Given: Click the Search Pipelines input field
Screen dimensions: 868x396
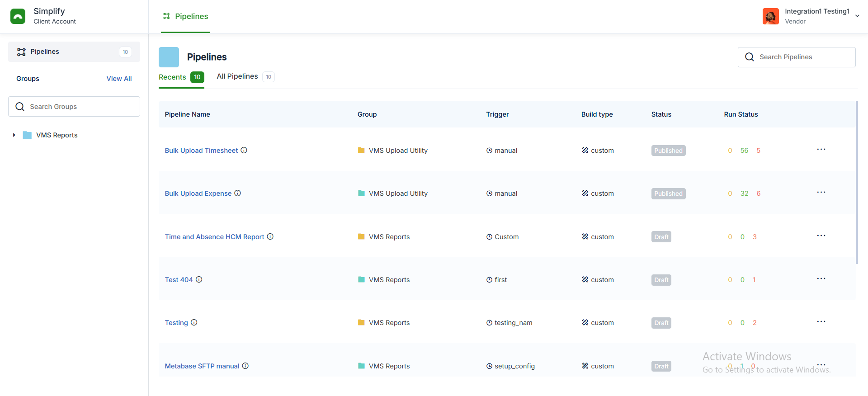Looking at the screenshot, I should pyautogui.click(x=797, y=57).
